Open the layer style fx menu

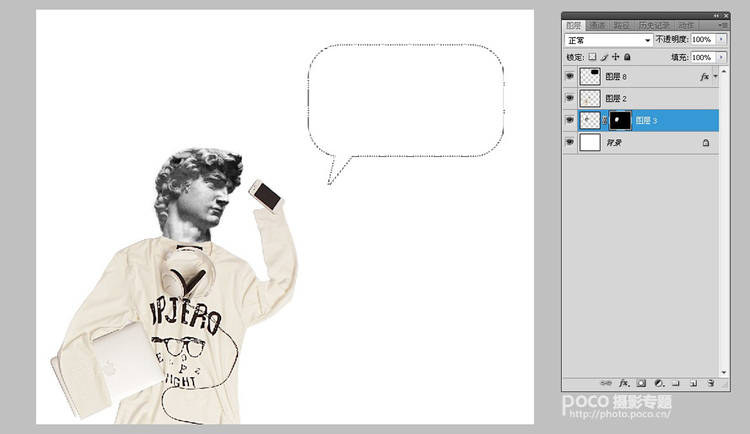[623, 383]
